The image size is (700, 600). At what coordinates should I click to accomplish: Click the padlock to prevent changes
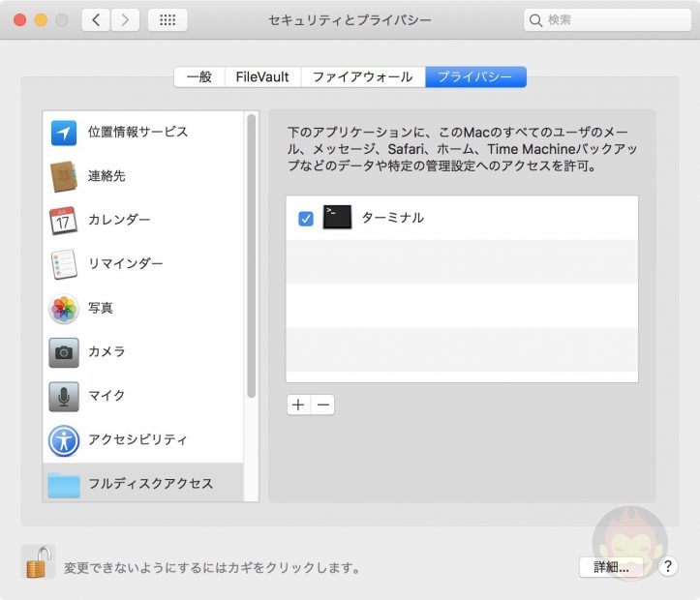pyautogui.click(x=37, y=562)
